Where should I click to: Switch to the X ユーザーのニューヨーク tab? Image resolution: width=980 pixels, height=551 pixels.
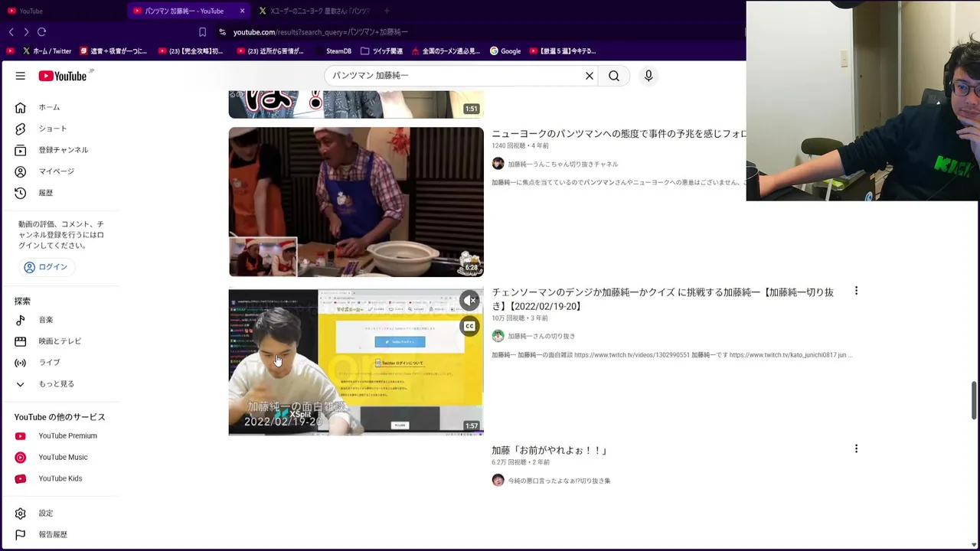[314, 11]
